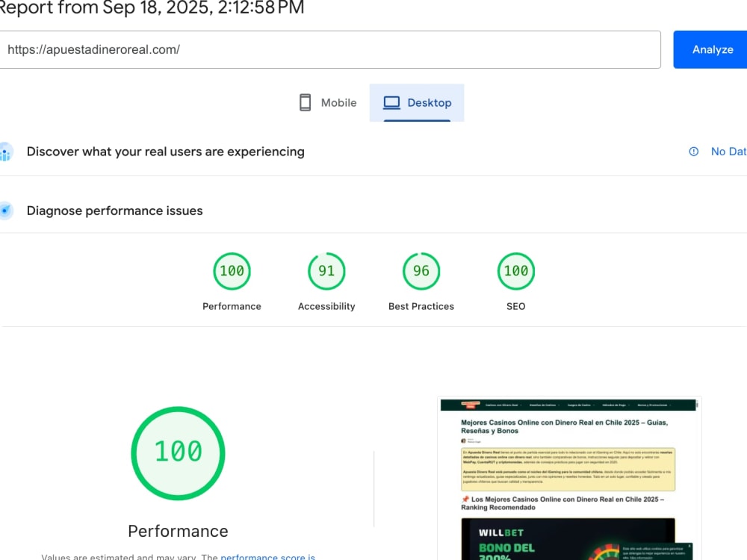Viewport: 747px width, 560px height.
Task: Switch to the Mobile tab
Action: [328, 103]
